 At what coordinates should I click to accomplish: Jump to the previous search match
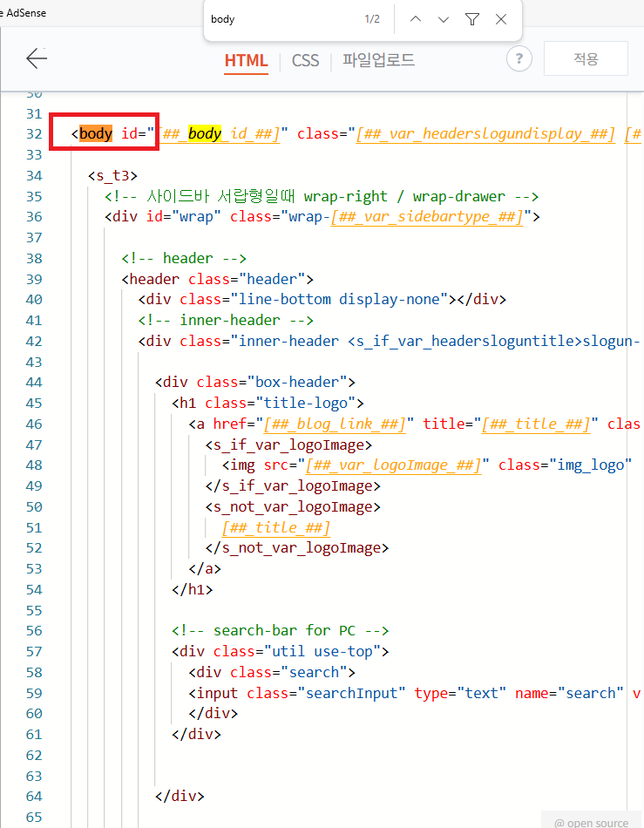pyautogui.click(x=416, y=19)
